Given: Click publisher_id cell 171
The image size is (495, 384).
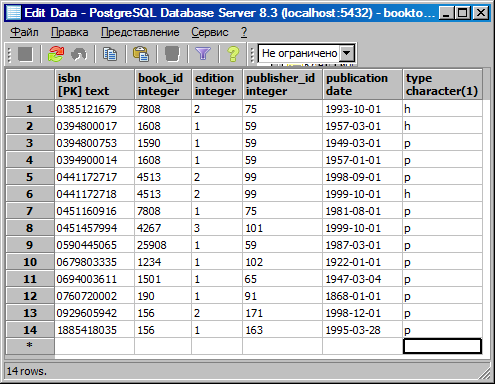Looking at the screenshot, I should click(283, 313).
